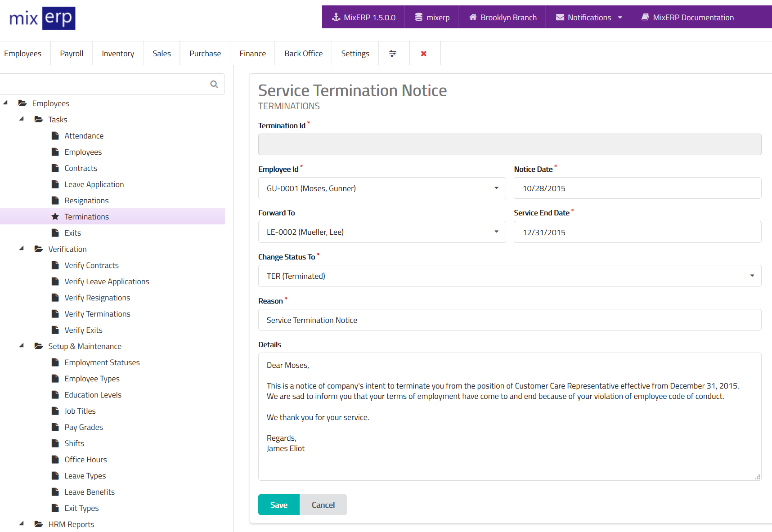Open the Payroll menu
This screenshot has height=532, width=772.
point(72,54)
